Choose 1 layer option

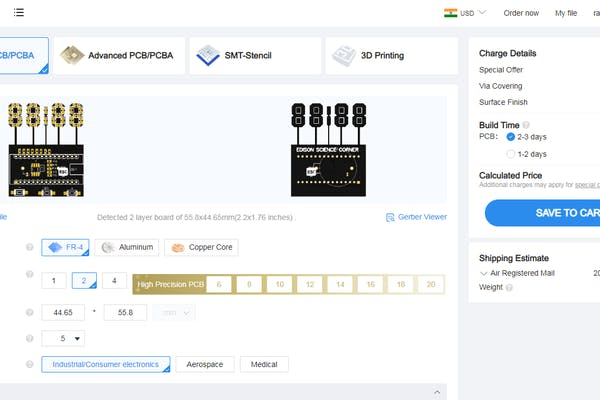(x=54, y=281)
